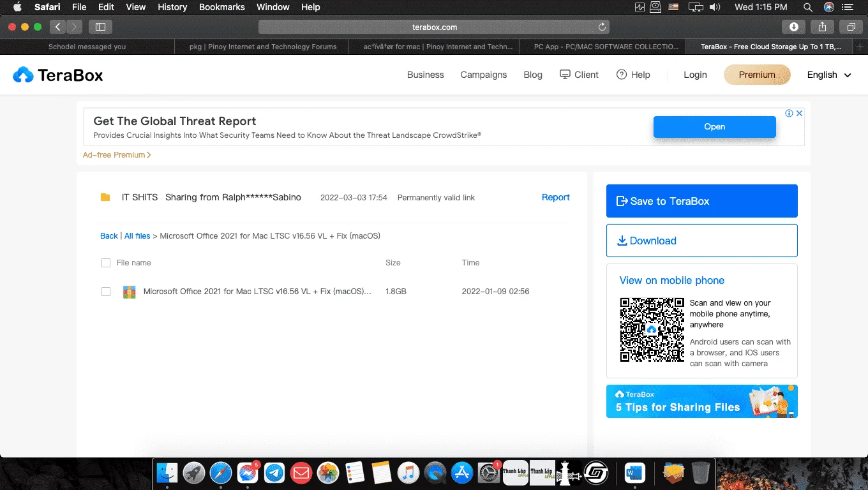Open the Client download link

579,75
